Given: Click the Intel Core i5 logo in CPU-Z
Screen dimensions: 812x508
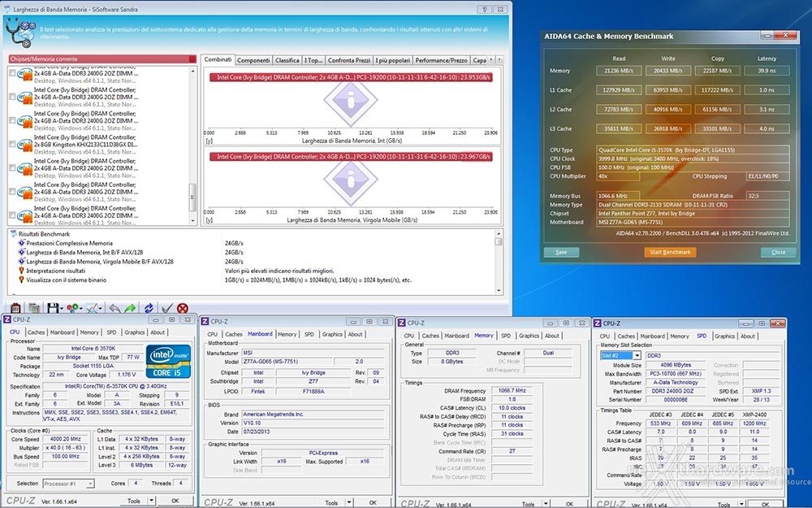Looking at the screenshot, I should click(168, 361).
